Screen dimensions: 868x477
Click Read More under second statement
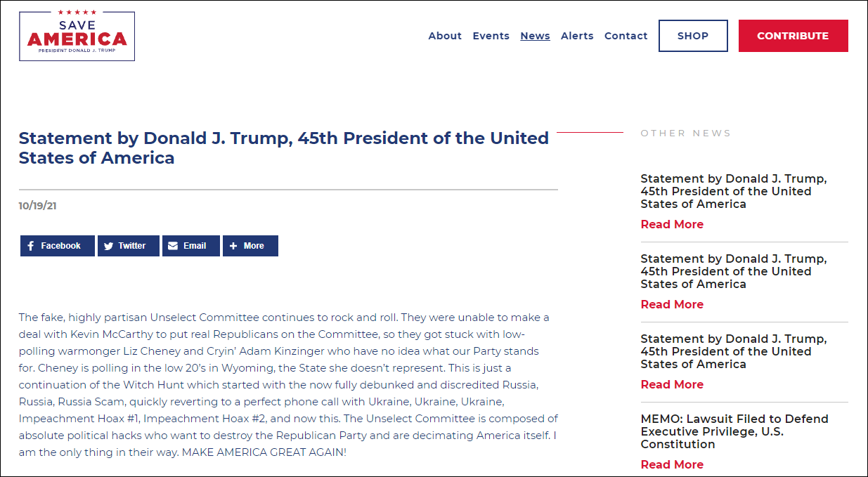pos(672,304)
